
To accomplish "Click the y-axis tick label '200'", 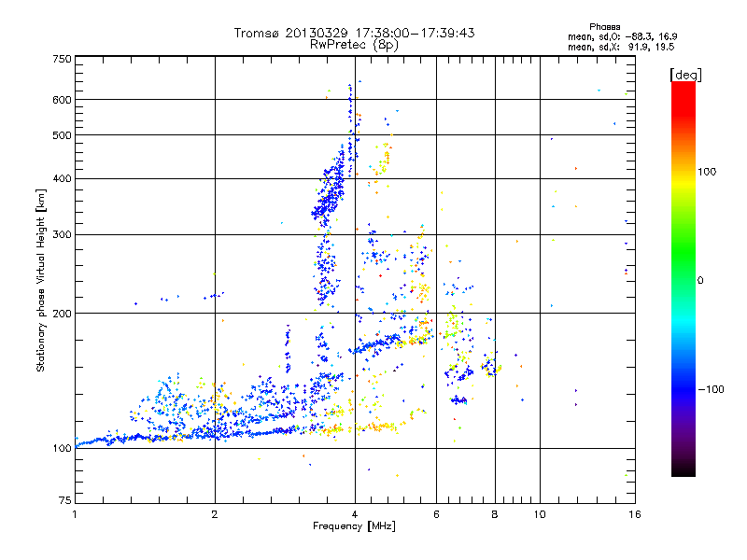I will coord(62,314).
